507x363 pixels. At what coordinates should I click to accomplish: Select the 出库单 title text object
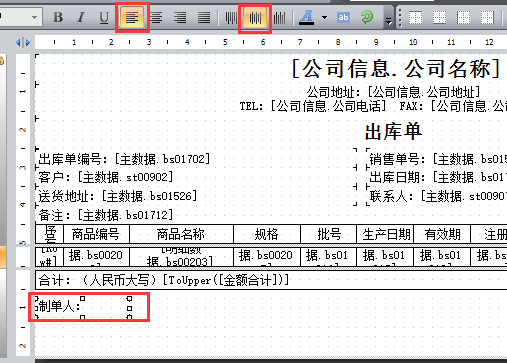tap(393, 132)
